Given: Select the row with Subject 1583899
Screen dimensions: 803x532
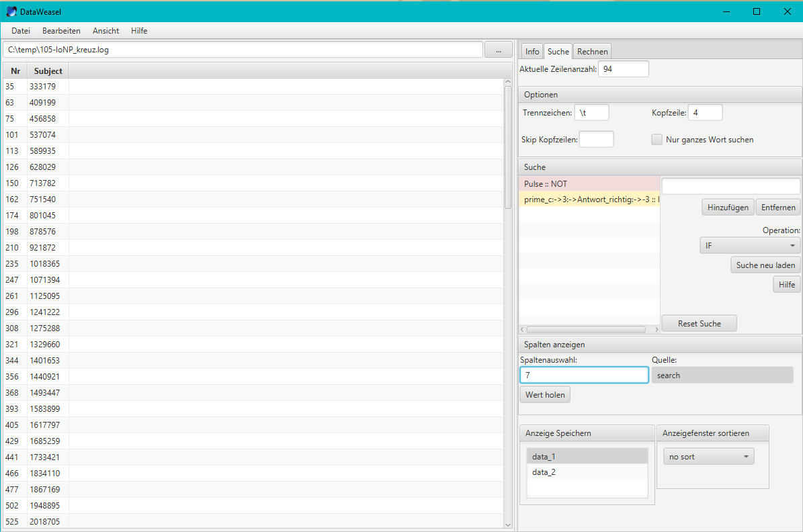Looking at the screenshot, I should (x=253, y=408).
